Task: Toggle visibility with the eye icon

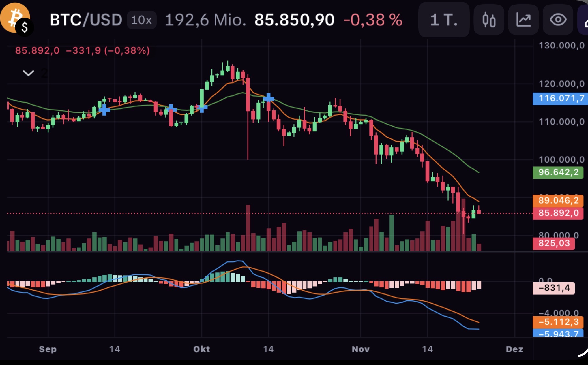Action: [x=558, y=20]
